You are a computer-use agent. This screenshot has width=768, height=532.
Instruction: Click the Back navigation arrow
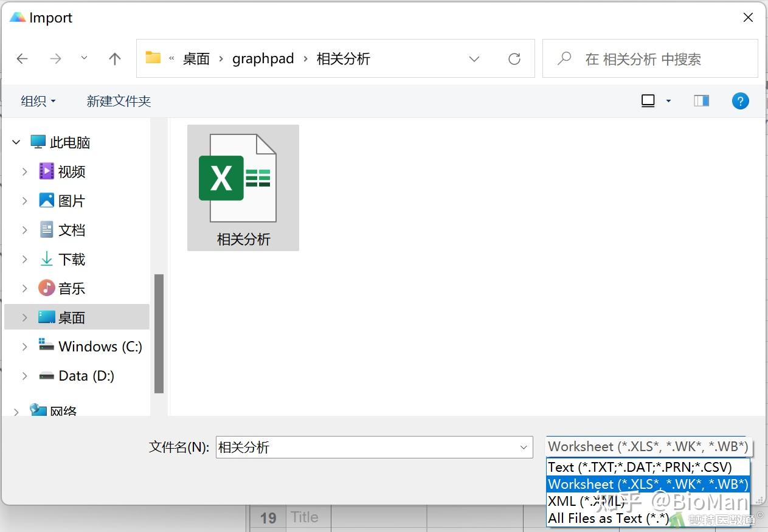(x=22, y=58)
